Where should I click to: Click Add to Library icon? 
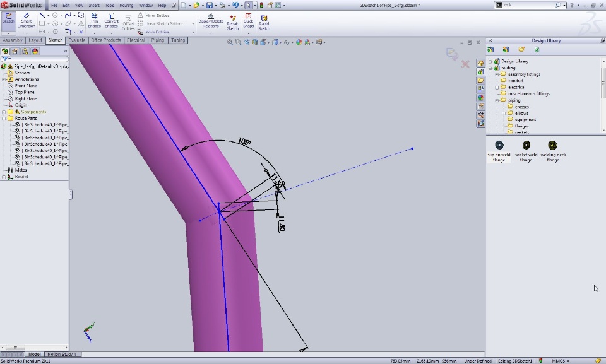(x=491, y=49)
